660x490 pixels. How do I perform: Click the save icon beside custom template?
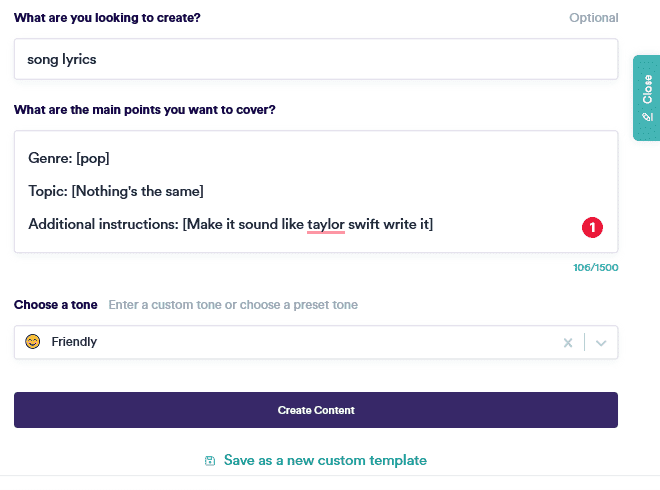coord(210,461)
